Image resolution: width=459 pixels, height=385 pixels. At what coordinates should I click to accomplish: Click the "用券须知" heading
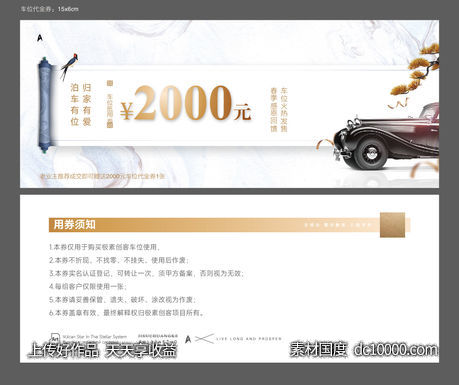(x=75, y=225)
